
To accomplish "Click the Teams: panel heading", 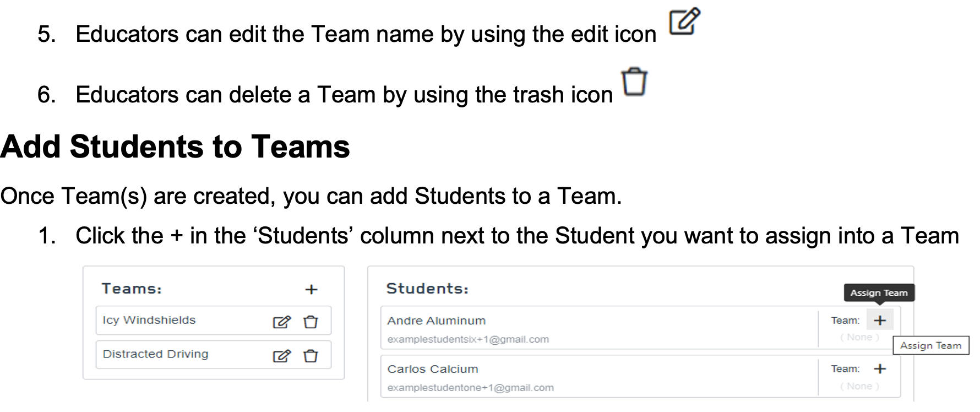I will pos(132,289).
